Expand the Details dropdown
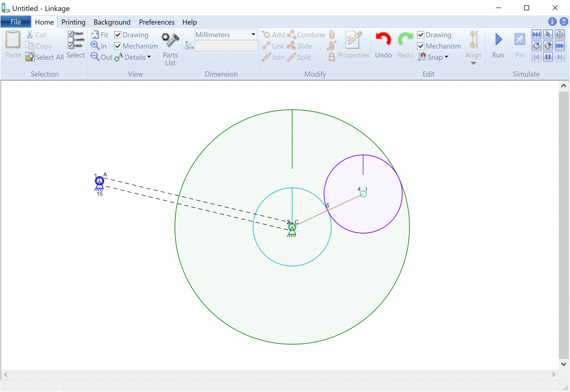The image size is (570, 392). point(149,57)
